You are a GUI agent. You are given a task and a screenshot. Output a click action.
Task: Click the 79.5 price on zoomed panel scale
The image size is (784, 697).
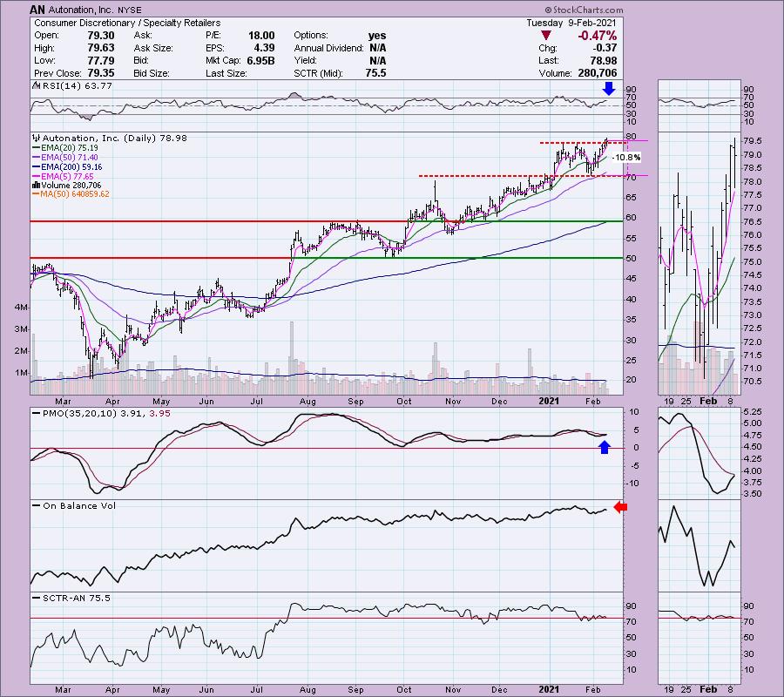(x=753, y=141)
